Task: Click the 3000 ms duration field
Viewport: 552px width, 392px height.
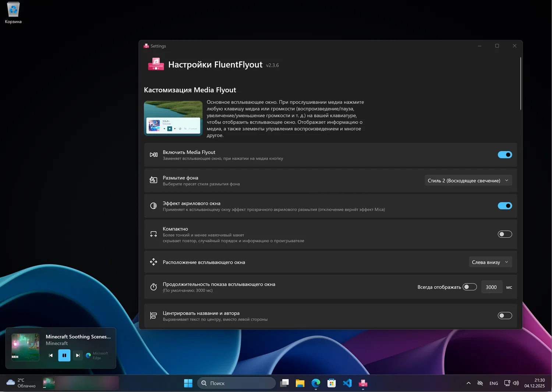Action: [491, 287]
